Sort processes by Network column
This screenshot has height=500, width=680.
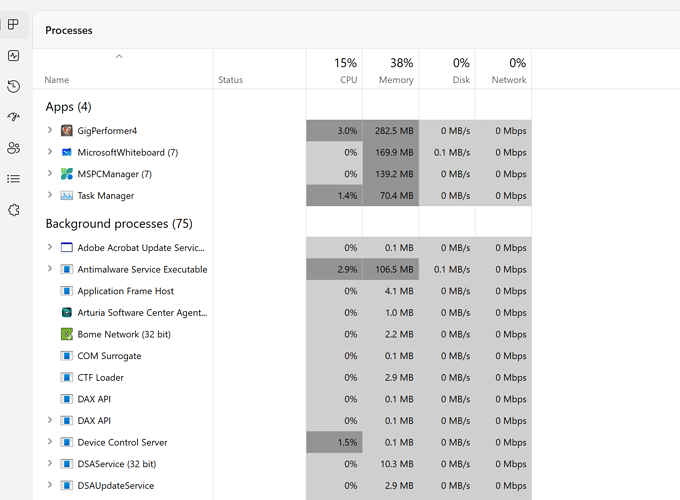503,69
